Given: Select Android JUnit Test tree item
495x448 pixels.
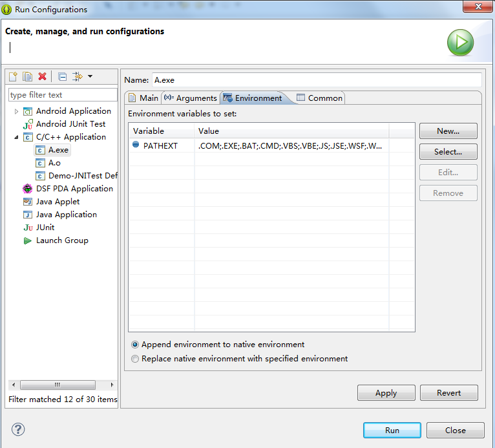Looking at the screenshot, I should [x=64, y=124].
